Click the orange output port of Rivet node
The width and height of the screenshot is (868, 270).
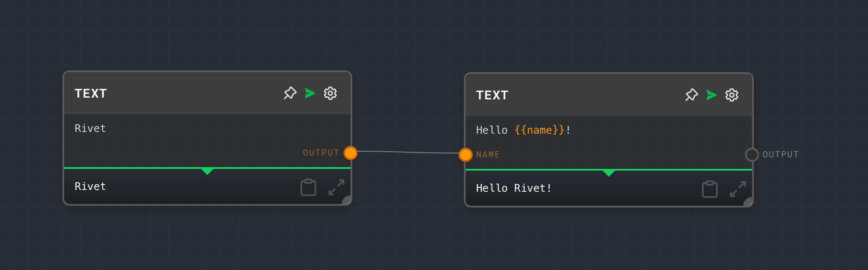click(x=351, y=153)
